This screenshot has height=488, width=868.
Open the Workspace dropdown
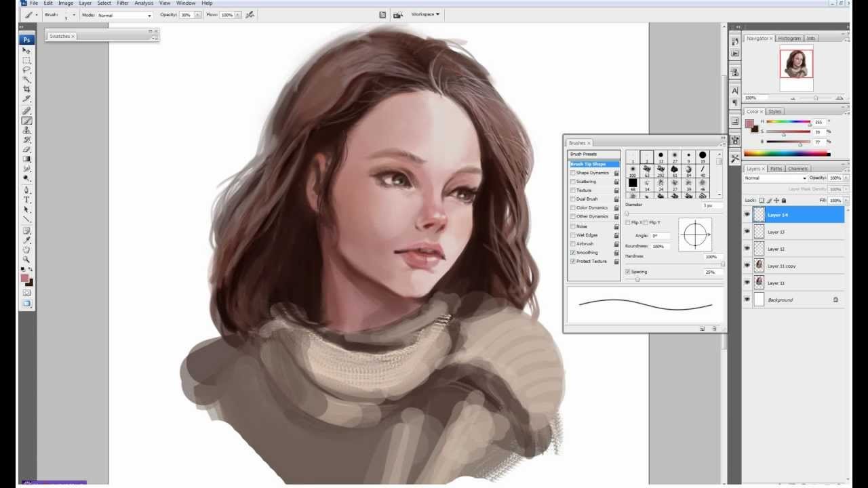[425, 14]
